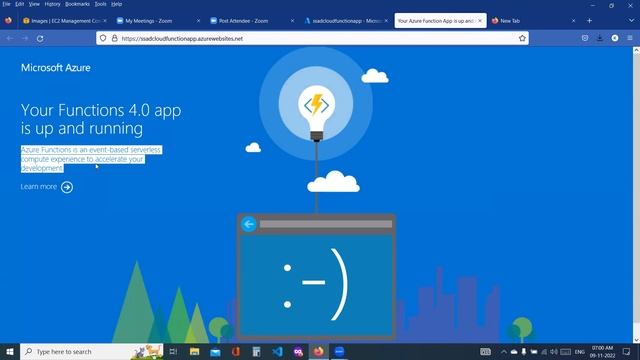The width and height of the screenshot is (640, 360).
Task: Click the Learn more link
Action: tap(39, 187)
